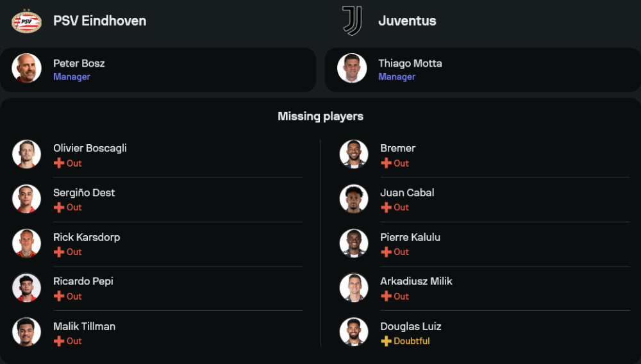641x364 pixels.
Task: Click the Missing players section heading
Action: pyautogui.click(x=320, y=117)
